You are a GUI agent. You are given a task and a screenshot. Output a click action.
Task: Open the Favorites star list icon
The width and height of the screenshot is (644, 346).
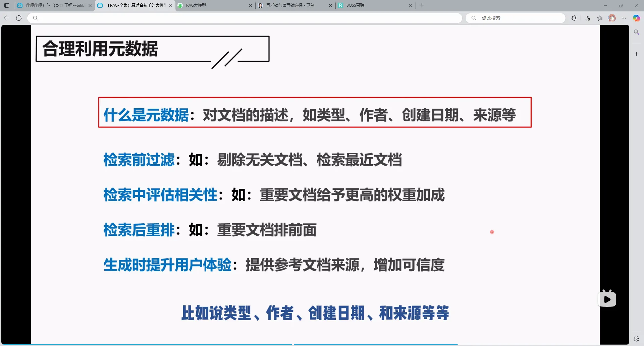point(600,18)
